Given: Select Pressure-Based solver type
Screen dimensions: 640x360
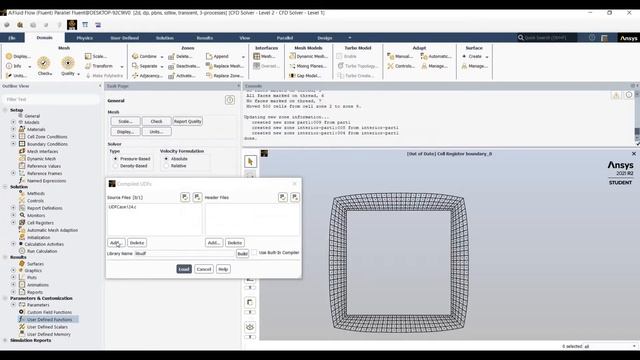Looking at the screenshot, I should [116, 159].
